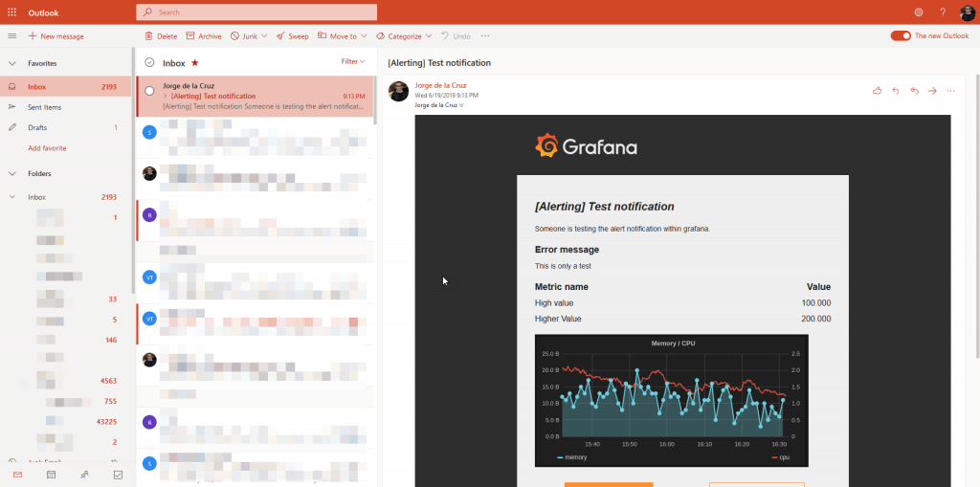Screen dimensions: 980x487
Task: Open the Test notification email in list
Action: pyautogui.click(x=255, y=97)
